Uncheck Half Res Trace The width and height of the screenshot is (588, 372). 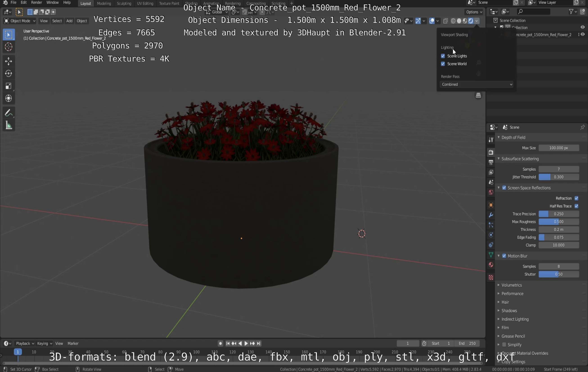coord(577,206)
